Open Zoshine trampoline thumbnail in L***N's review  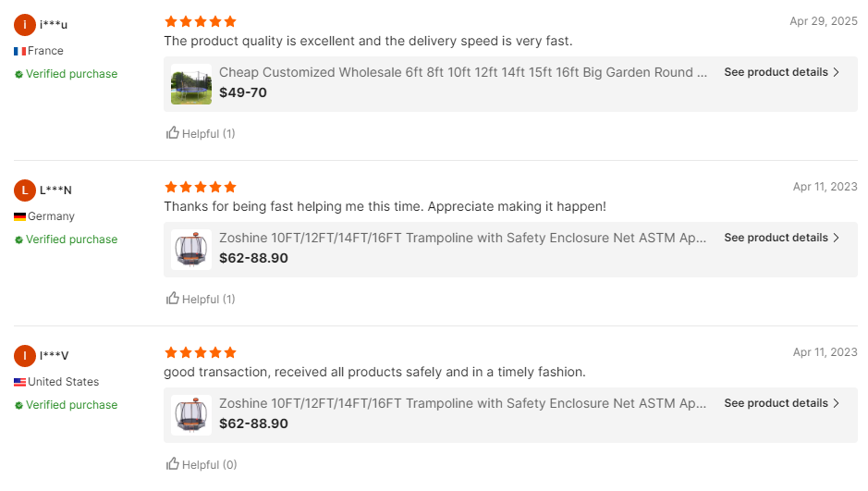191,250
